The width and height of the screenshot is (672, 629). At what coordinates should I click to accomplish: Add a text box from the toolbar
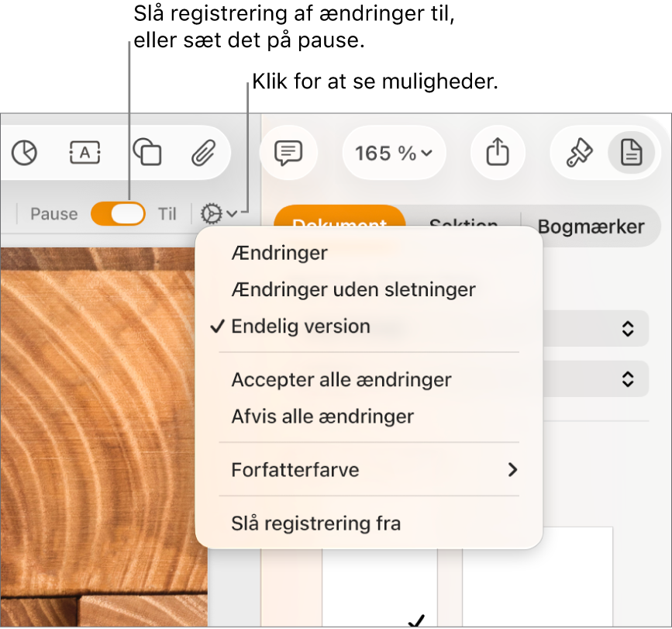(x=84, y=153)
